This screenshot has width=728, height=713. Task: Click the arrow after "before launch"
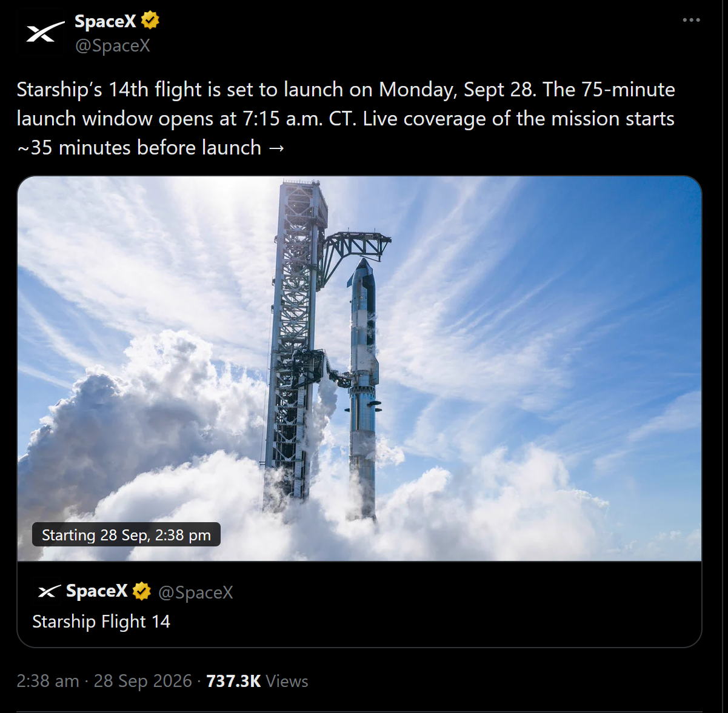point(276,148)
